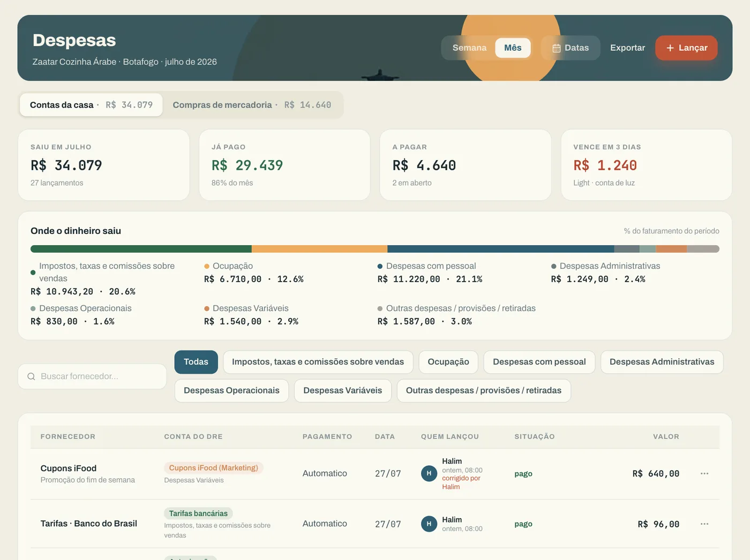Focus the Buscar fornecedor search field
Viewport: 750px width, 560px height.
pyautogui.click(x=92, y=376)
